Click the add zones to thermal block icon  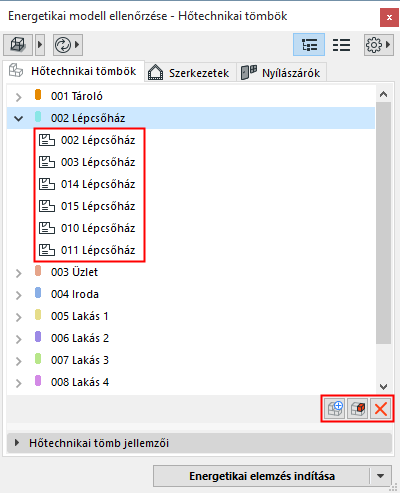[358, 409]
